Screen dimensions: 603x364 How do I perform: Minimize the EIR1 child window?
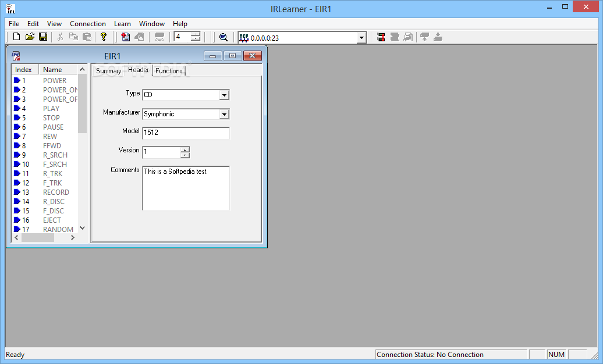(x=212, y=56)
